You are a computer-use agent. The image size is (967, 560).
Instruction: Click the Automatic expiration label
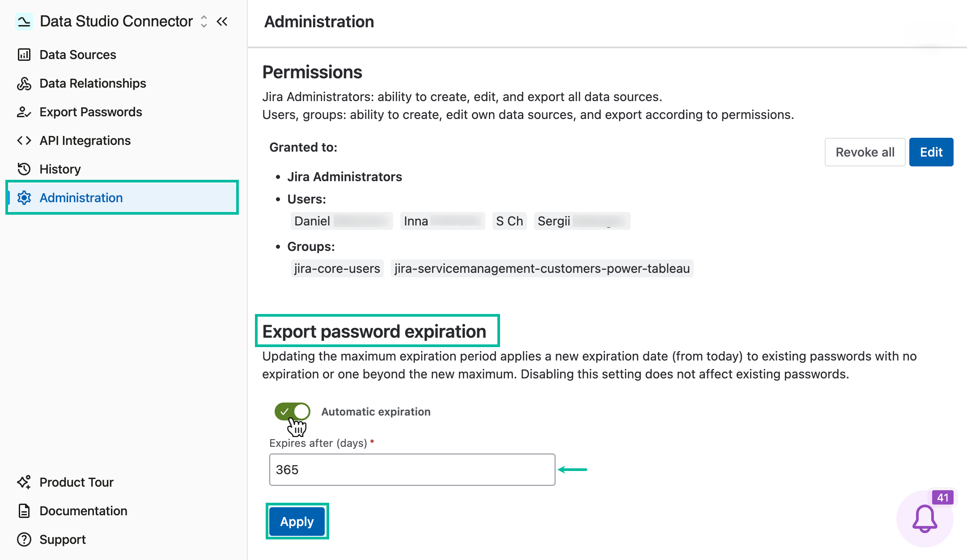pos(376,412)
